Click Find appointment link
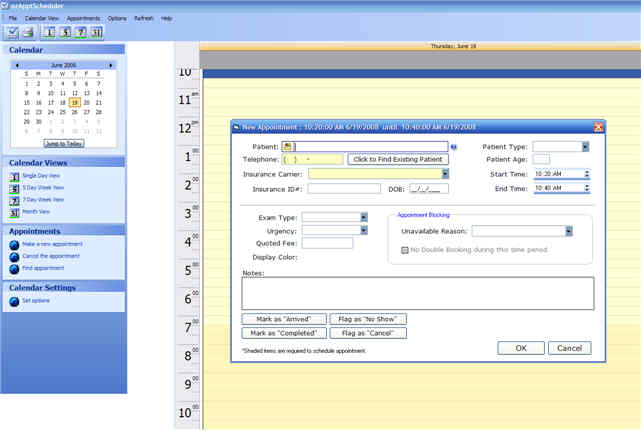Viewport: 641px width, 430px height. coord(43,268)
